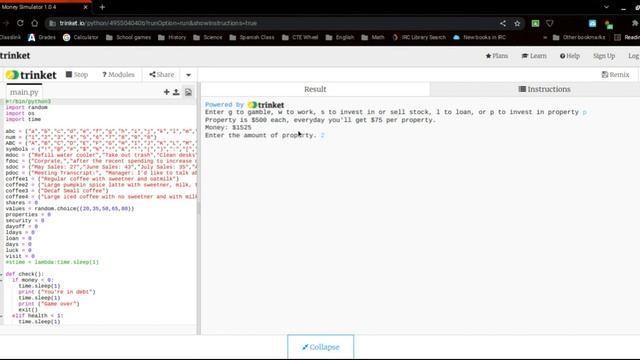640x360 pixels.
Task: Click the 'properties = 0' code line
Action: coord(28,214)
